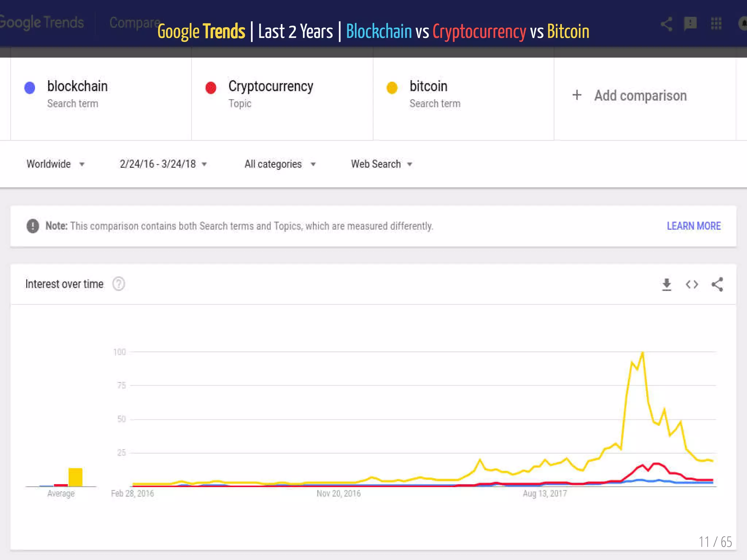This screenshot has height=560, width=747.
Task: Share the Interest over time chart
Action: coord(717,284)
